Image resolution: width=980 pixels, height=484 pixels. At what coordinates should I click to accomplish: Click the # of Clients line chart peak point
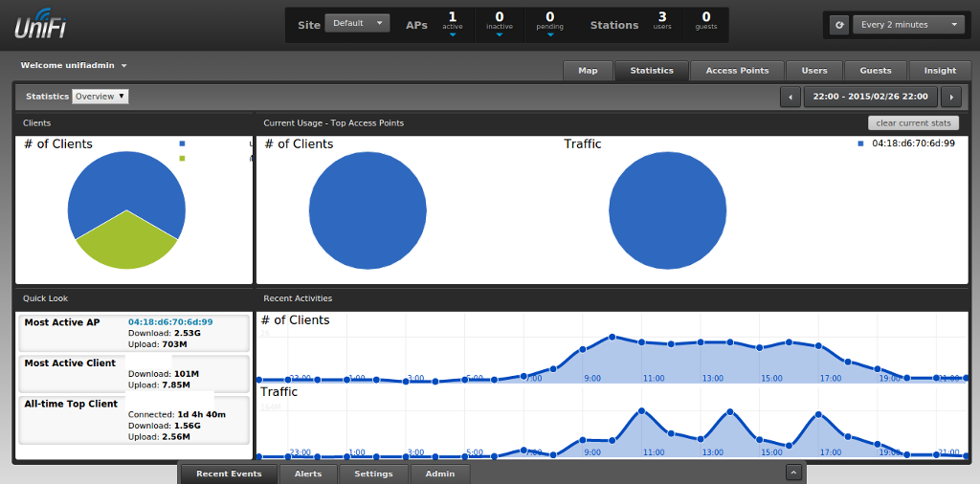point(612,338)
